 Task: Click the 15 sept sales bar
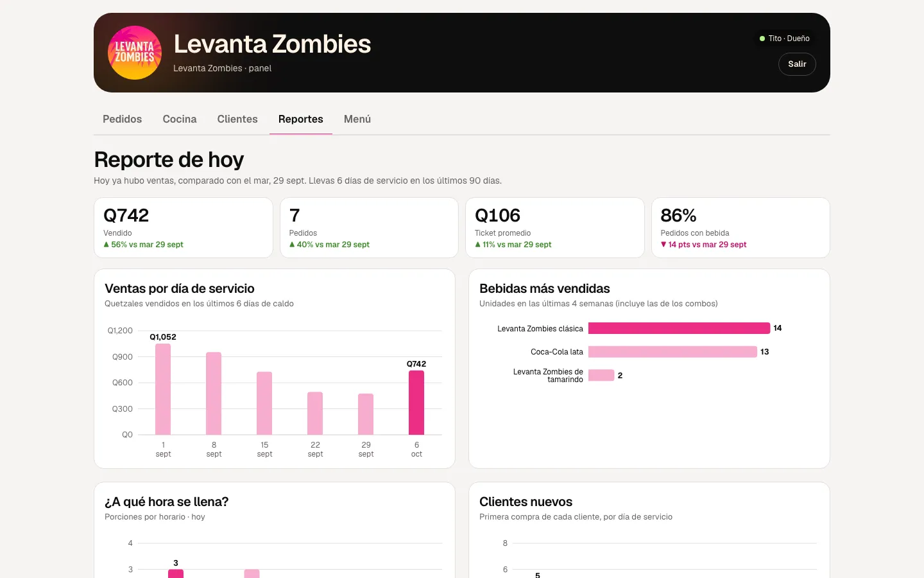[x=264, y=403]
